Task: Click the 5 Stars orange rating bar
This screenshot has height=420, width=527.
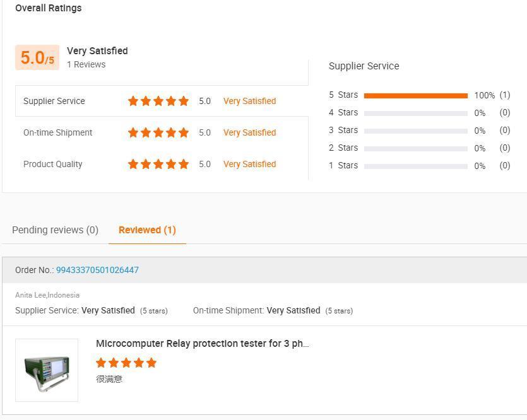Action: pyautogui.click(x=416, y=96)
